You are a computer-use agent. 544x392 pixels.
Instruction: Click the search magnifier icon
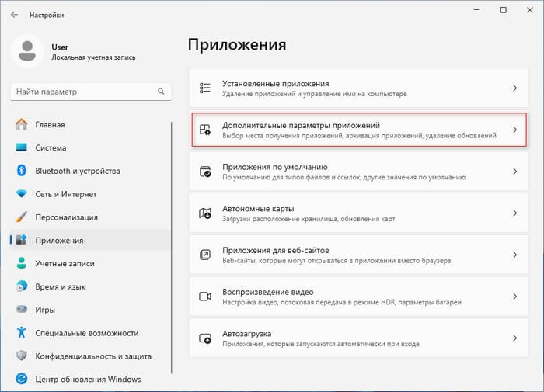tap(162, 92)
